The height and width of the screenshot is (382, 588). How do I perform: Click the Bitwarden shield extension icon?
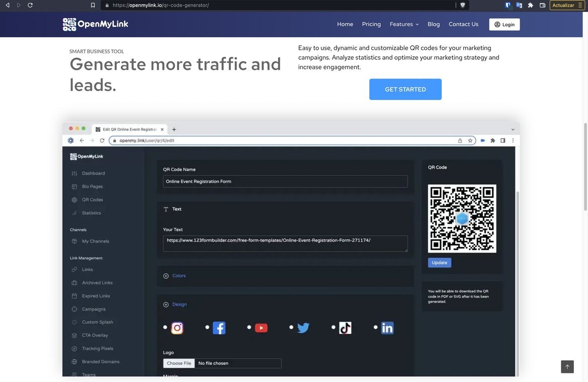pyautogui.click(x=508, y=5)
